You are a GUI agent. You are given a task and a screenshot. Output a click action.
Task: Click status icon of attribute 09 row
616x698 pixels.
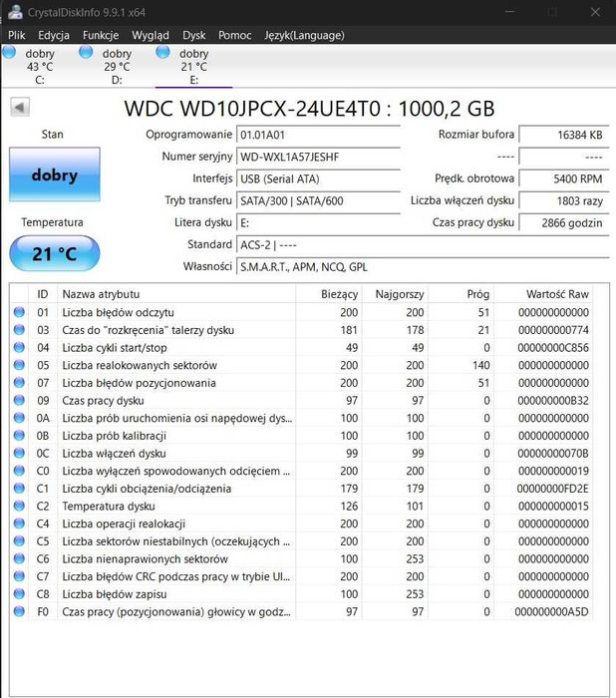pyautogui.click(x=19, y=400)
